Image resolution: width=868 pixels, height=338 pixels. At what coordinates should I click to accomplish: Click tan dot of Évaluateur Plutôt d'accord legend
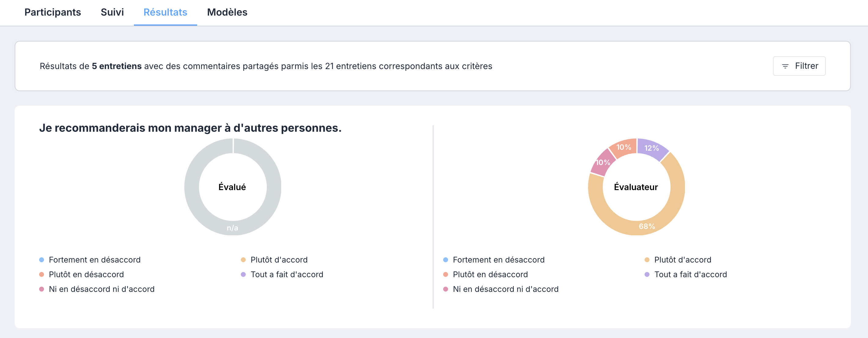[x=647, y=260]
